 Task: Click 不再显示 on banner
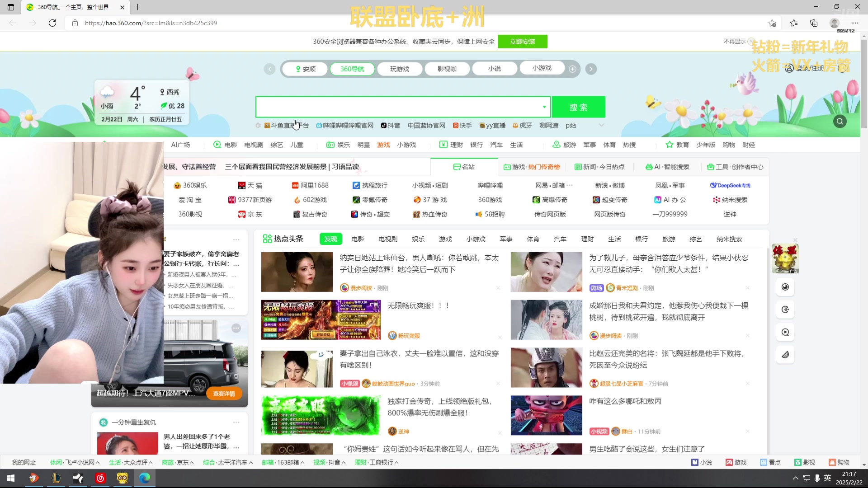[735, 41]
